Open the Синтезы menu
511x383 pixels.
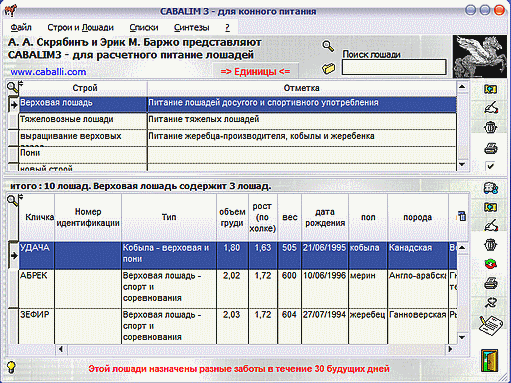192,27
